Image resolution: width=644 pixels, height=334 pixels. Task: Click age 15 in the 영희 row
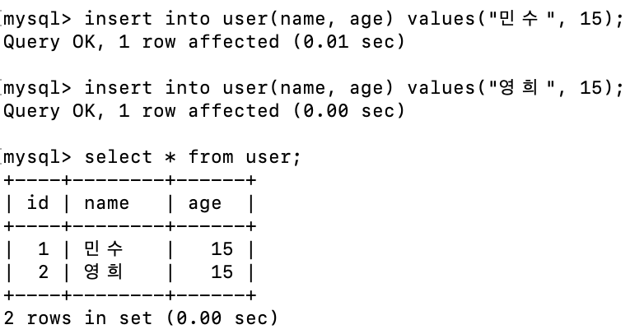click(x=222, y=272)
